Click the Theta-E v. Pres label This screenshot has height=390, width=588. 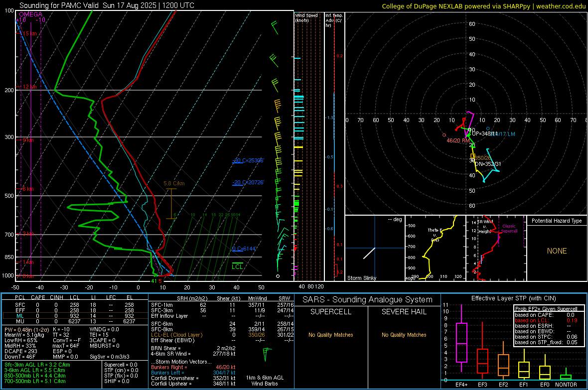pyautogui.click(x=436, y=235)
